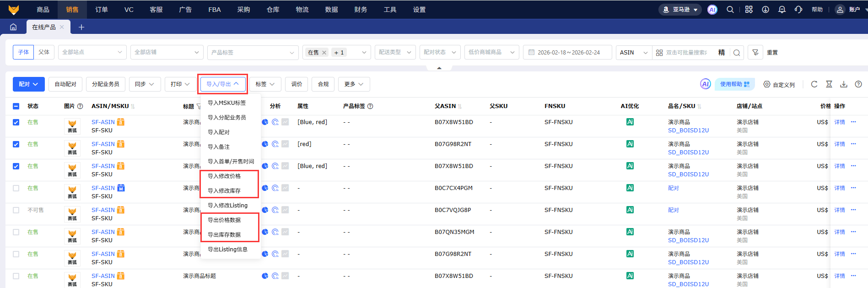This screenshot has height=288, width=868.
Task: Open the 低价商城商品 dropdown
Action: 491,52
